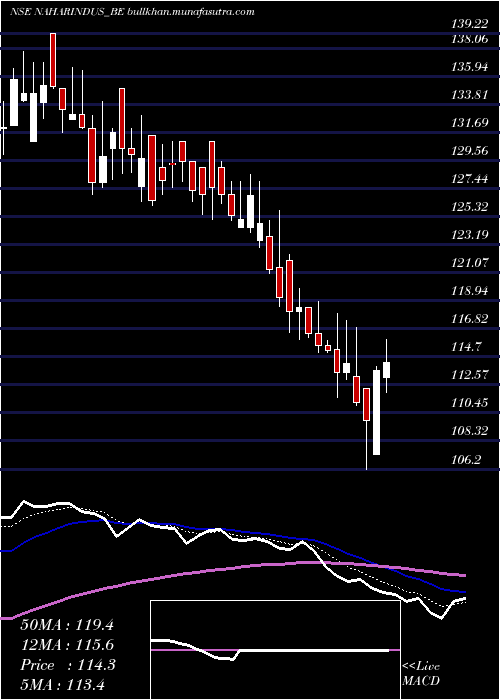Select the 133.81 price level label
The height and width of the screenshot is (700, 500).
point(472,95)
